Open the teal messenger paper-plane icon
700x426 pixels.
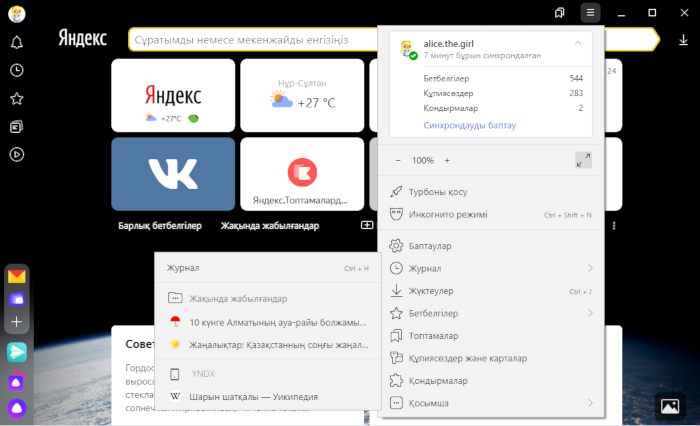click(17, 352)
